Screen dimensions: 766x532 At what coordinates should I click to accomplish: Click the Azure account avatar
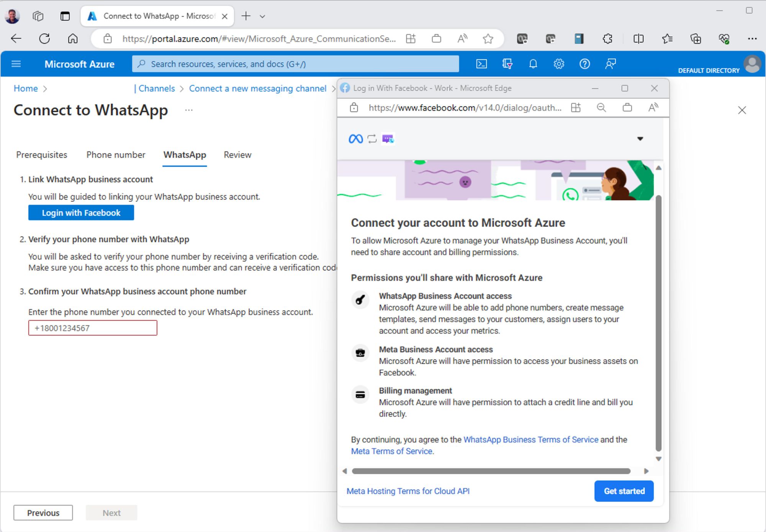[752, 64]
